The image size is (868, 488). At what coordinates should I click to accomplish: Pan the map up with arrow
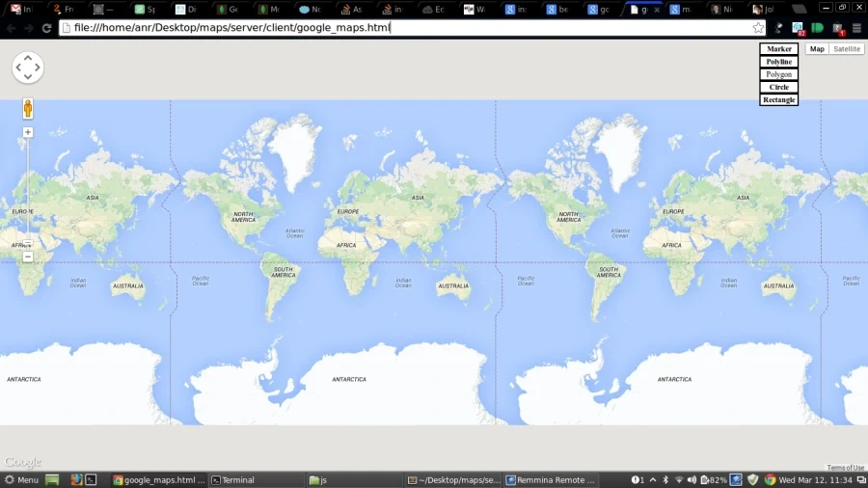(28, 58)
